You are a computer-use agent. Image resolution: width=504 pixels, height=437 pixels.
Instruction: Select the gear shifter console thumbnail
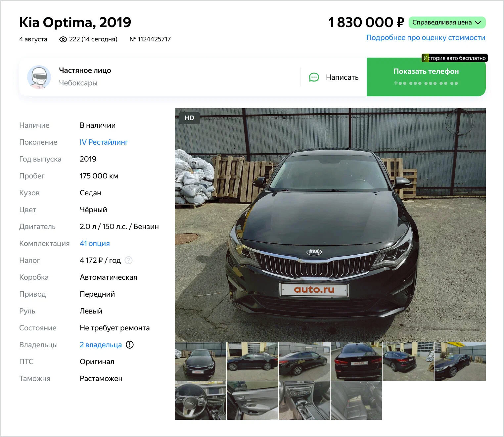[x=304, y=401]
